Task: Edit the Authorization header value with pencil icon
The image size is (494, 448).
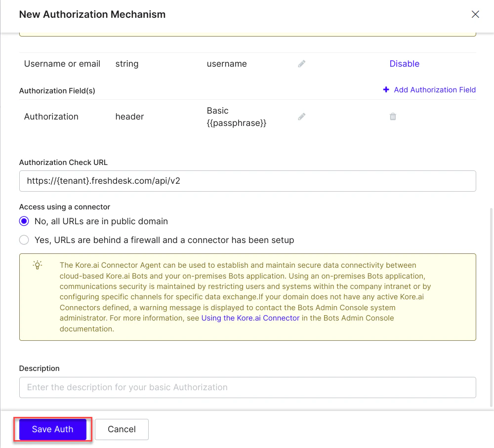Action: coord(301,117)
